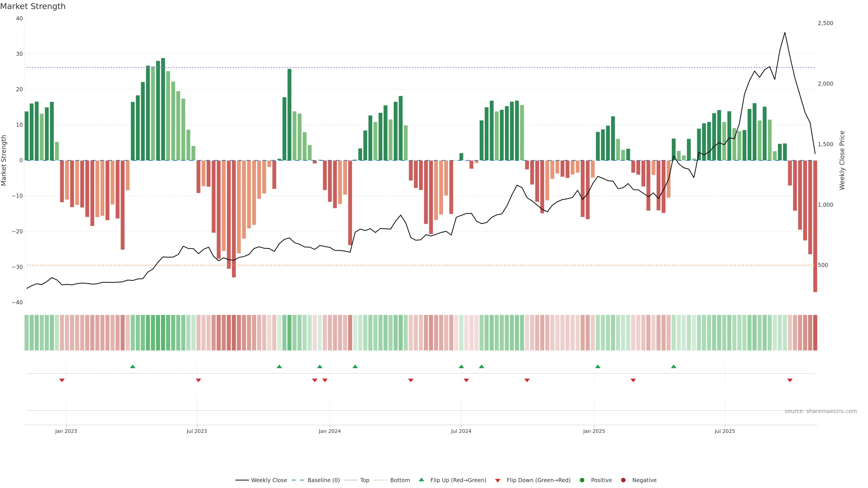Click the last red flip-down marker on right
Screen dimensions: 868x488
[x=790, y=380]
